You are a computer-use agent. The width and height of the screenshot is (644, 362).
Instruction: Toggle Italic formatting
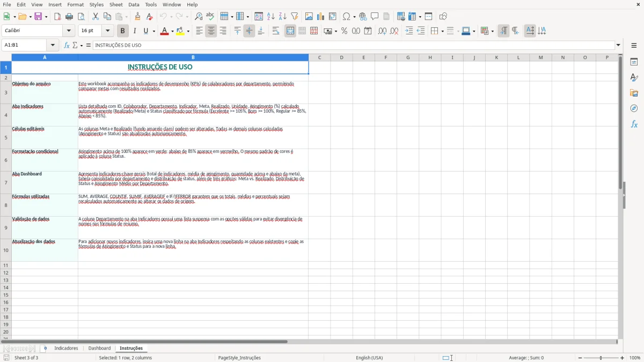(134, 31)
